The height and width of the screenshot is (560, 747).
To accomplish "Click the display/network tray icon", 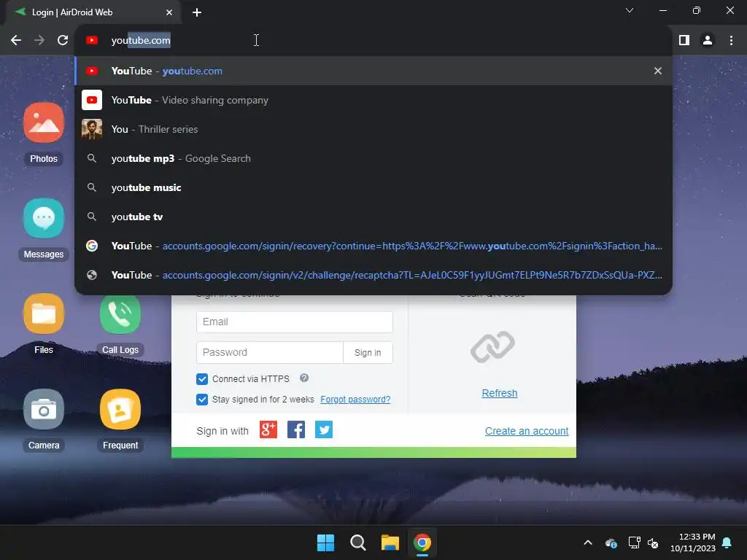I will tap(634, 542).
